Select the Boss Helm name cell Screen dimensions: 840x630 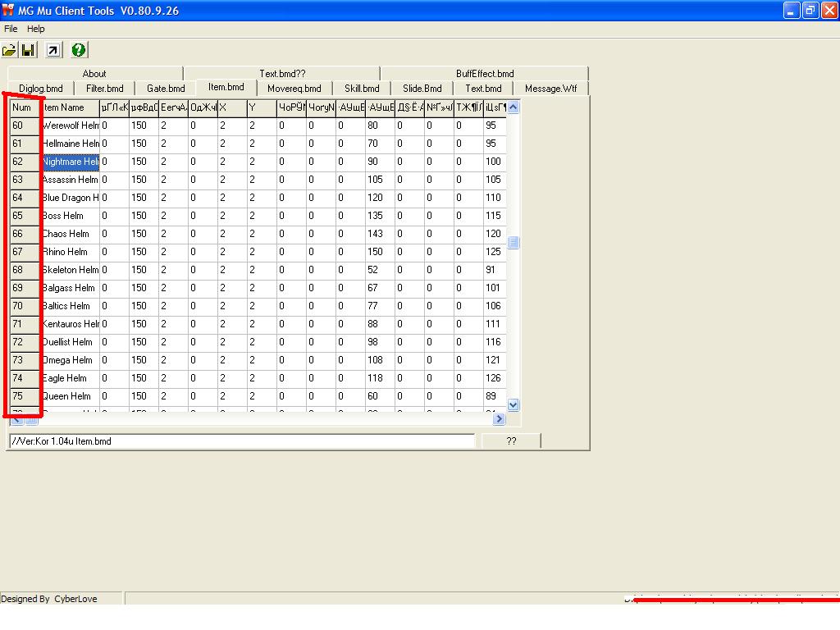tap(71, 216)
